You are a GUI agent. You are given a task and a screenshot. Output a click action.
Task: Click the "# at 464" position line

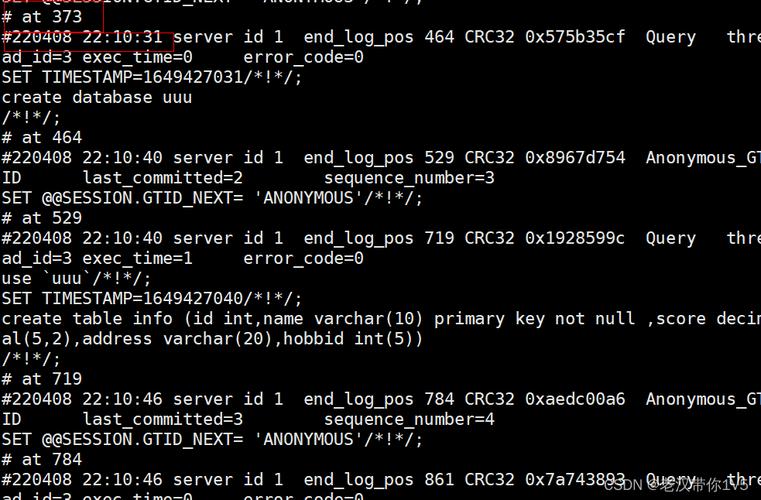[42, 137]
